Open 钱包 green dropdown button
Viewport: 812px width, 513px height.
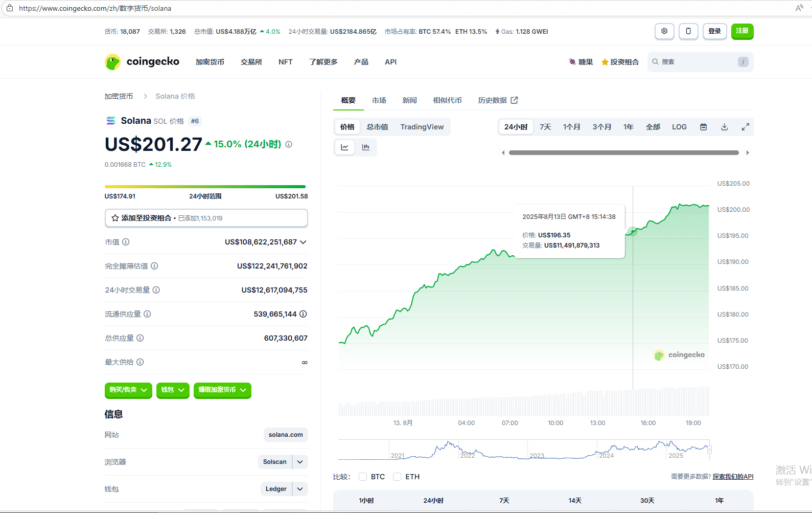pyautogui.click(x=173, y=390)
